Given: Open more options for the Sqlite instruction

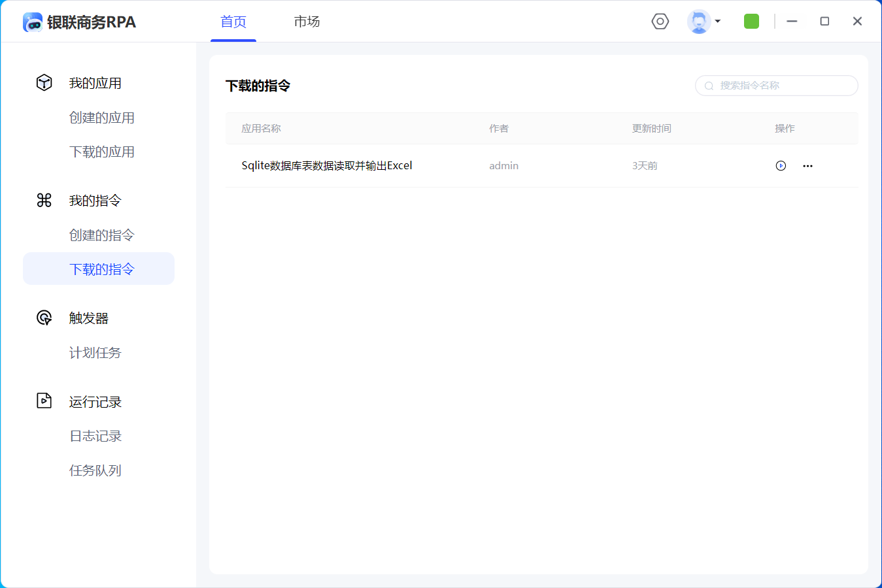Looking at the screenshot, I should click(x=807, y=166).
